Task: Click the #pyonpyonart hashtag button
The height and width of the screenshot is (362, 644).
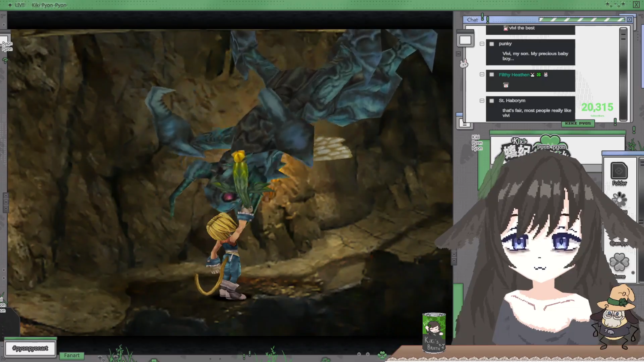Action: pyautogui.click(x=30, y=348)
